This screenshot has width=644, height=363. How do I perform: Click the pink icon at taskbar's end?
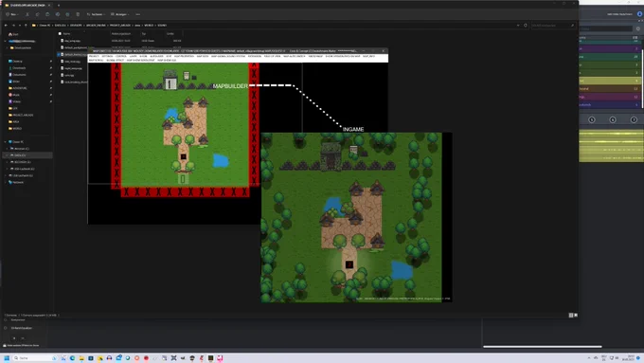click(220, 358)
